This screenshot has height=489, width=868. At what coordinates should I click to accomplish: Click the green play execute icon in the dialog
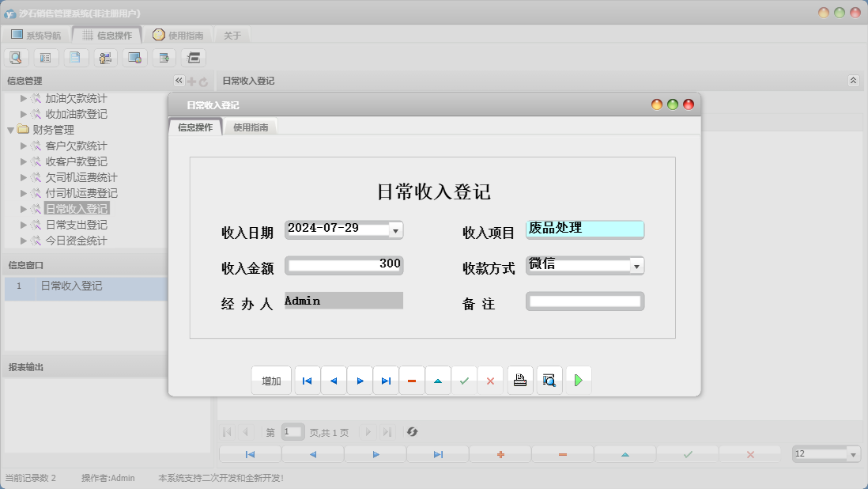[x=578, y=380]
